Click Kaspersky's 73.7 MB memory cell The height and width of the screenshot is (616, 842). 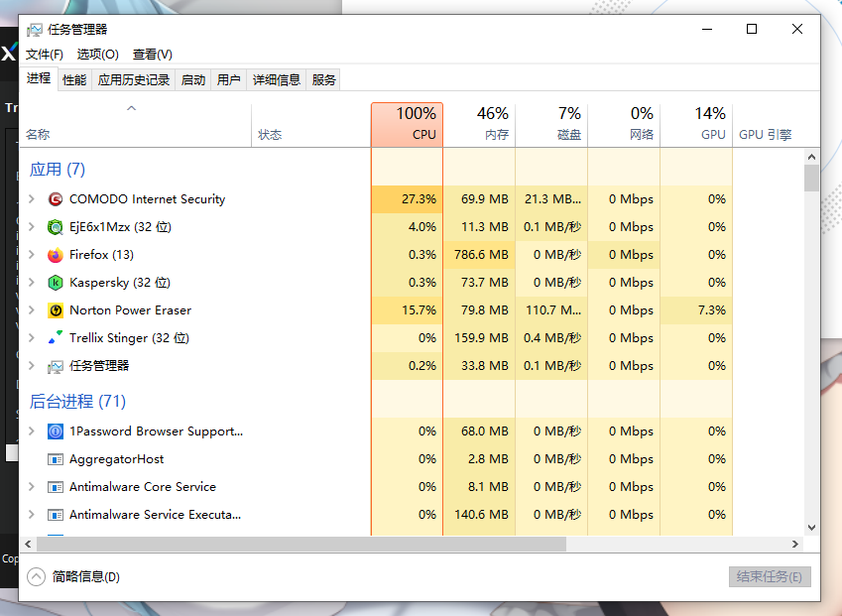479,283
